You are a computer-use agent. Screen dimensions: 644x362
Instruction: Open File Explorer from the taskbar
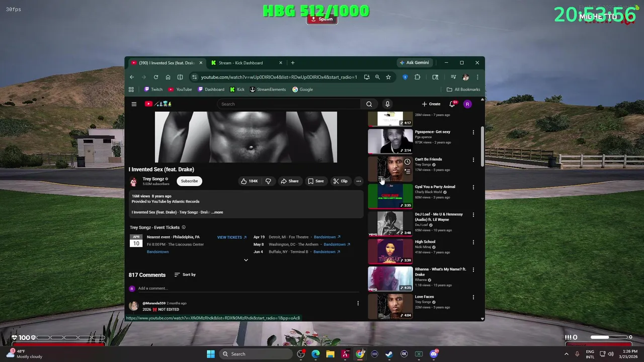(331, 354)
